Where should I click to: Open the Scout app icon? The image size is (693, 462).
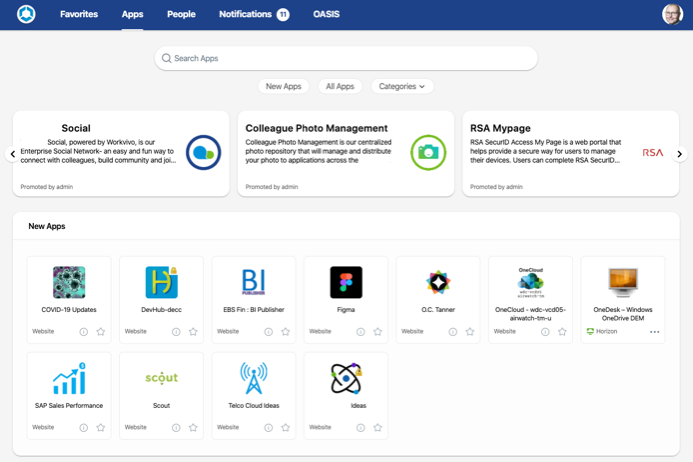click(x=161, y=379)
